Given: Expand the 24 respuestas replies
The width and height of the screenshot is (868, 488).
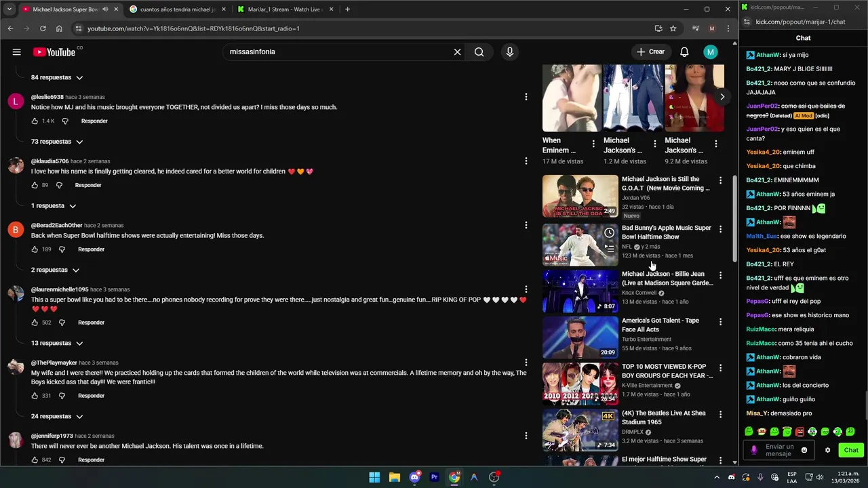Looking at the screenshot, I should pyautogui.click(x=57, y=417).
